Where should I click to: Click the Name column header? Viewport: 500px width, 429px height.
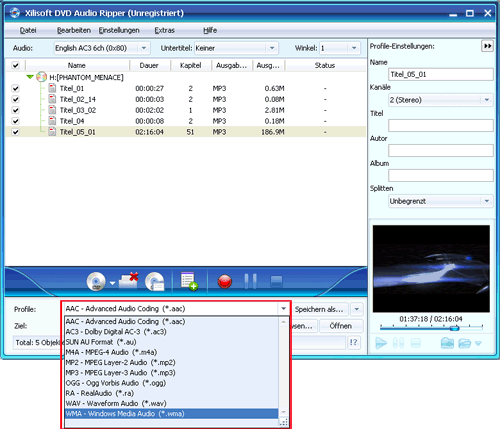point(77,65)
